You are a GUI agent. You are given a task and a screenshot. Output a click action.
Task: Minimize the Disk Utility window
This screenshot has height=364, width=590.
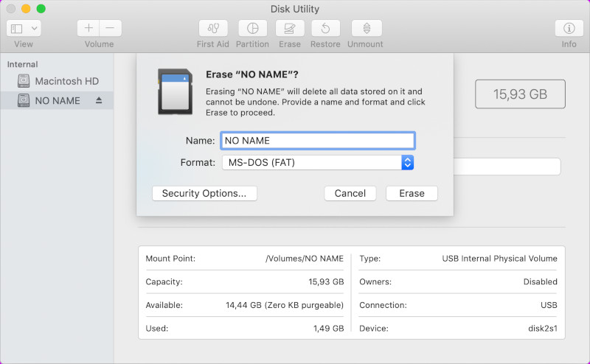point(26,9)
